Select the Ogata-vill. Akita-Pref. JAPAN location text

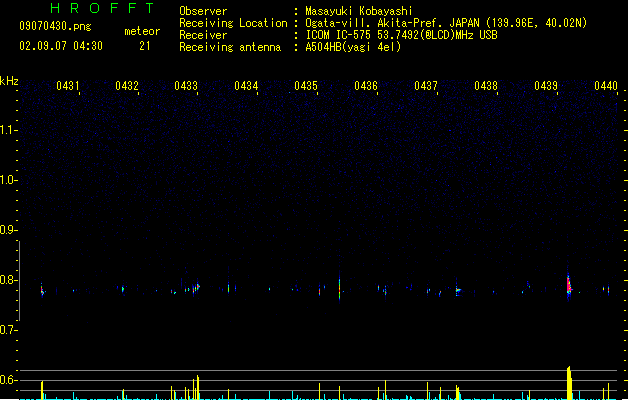click(446, 23)
